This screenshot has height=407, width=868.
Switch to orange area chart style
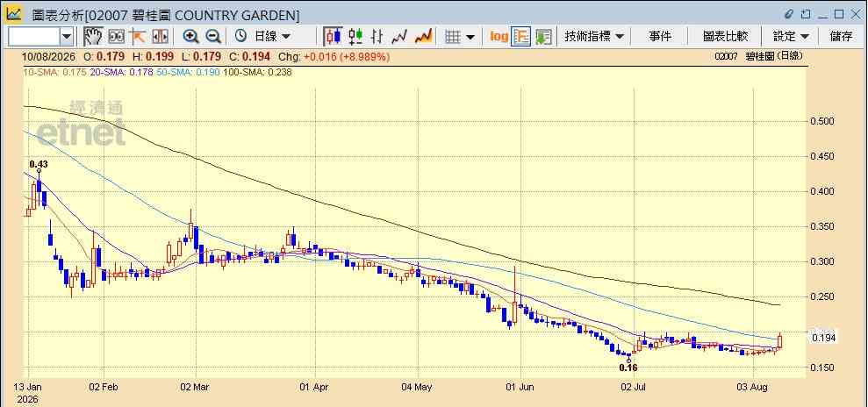[x=424, y=37]
